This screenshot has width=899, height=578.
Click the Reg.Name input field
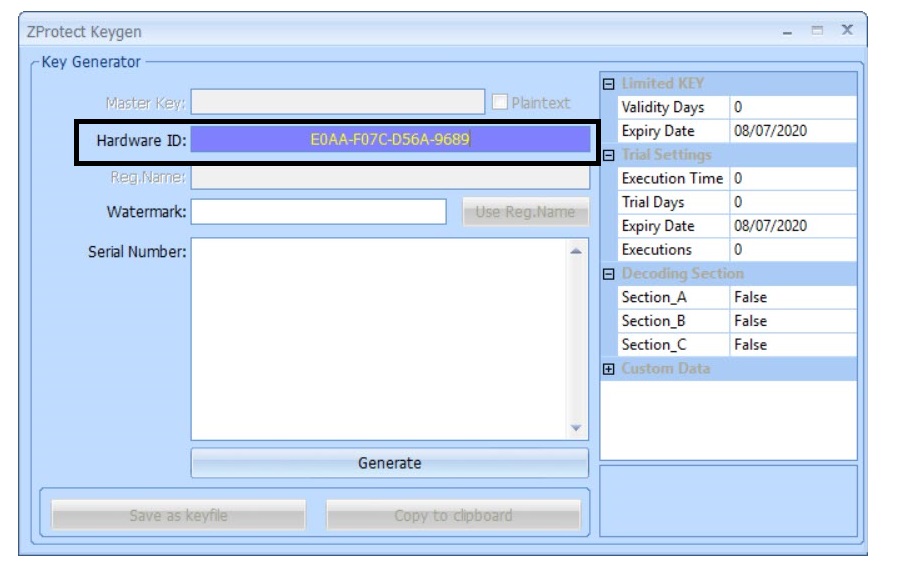click(x=390, y=177)
